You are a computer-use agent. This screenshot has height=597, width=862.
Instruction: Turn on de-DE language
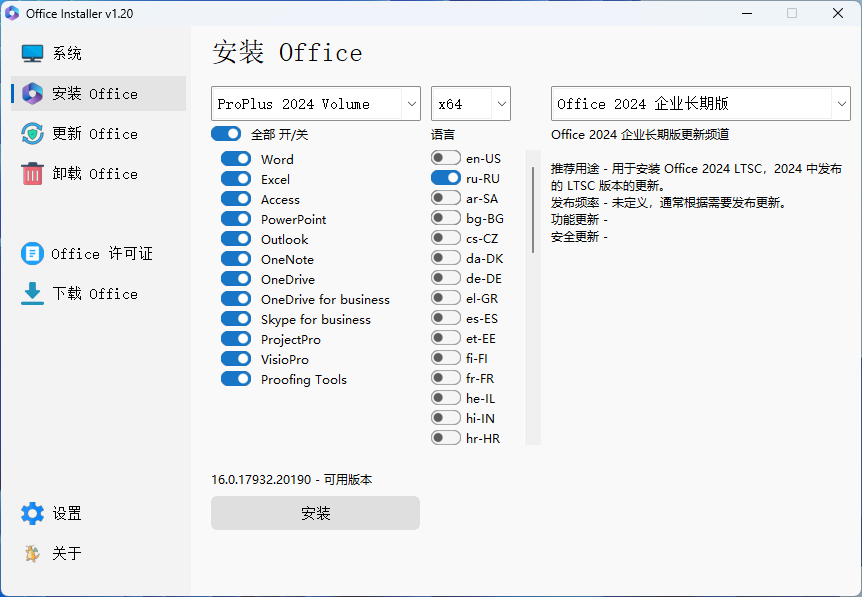[446, 278]
